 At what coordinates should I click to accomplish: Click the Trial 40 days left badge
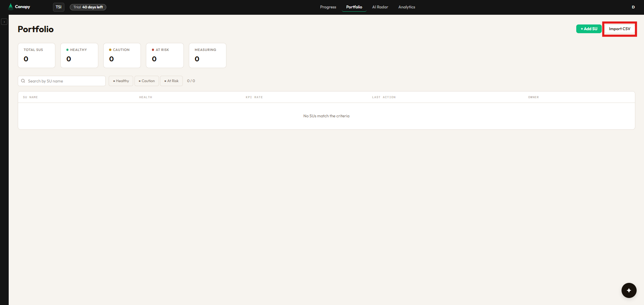click(x=88, y=7)
